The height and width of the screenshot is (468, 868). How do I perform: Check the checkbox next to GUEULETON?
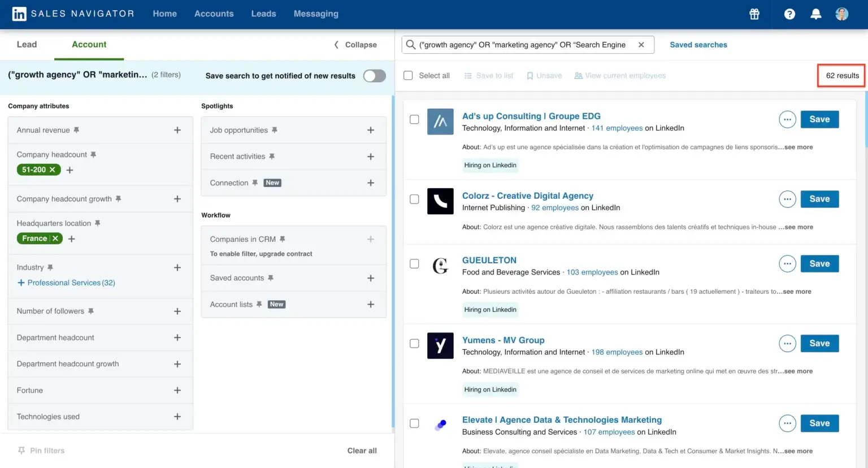414,263
